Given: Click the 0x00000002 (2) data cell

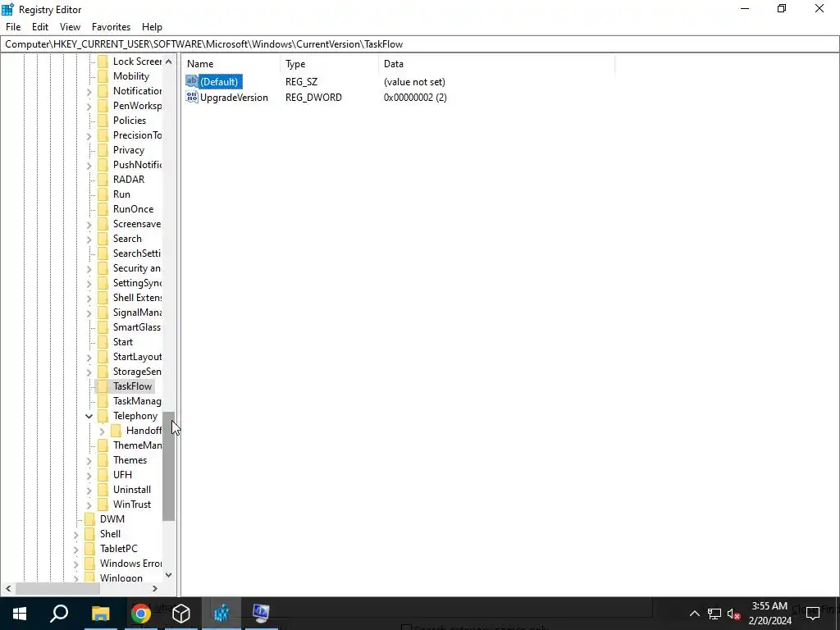Looking at the screenshot, I should point(415,98).
